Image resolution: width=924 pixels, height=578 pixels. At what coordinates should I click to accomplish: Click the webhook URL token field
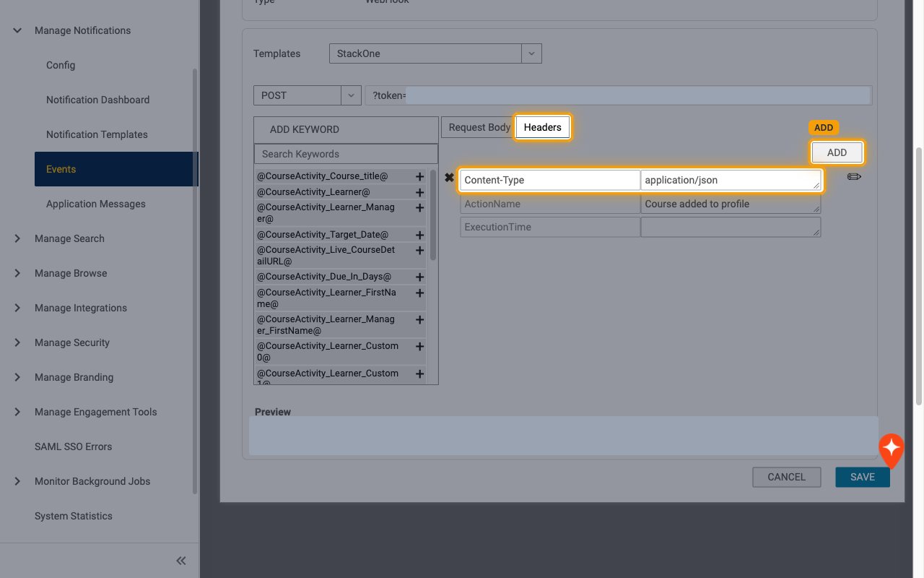click(619, 95)
